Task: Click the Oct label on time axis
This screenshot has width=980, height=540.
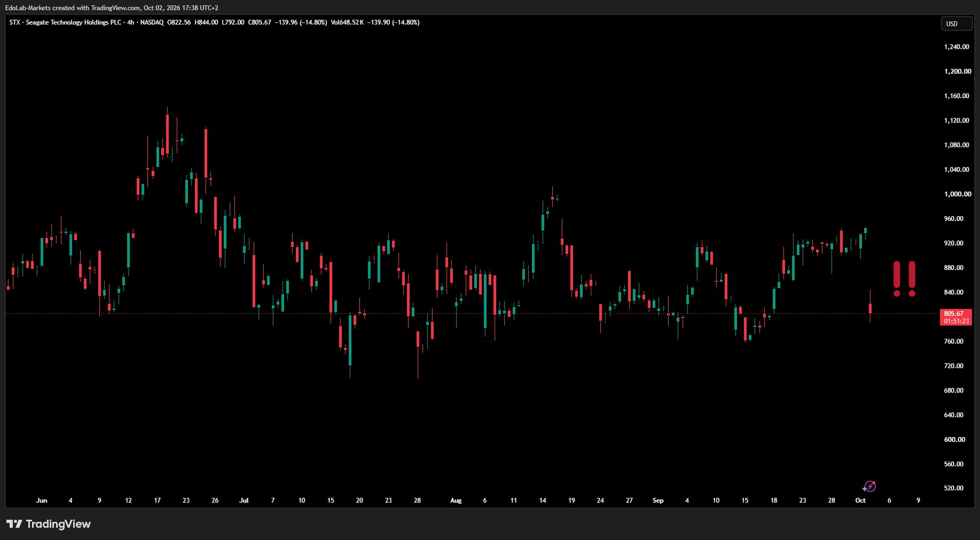Action: pos(860,501)
